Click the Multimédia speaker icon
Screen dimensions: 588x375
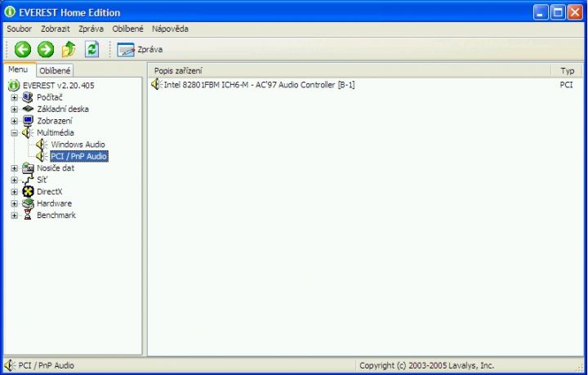28,132
